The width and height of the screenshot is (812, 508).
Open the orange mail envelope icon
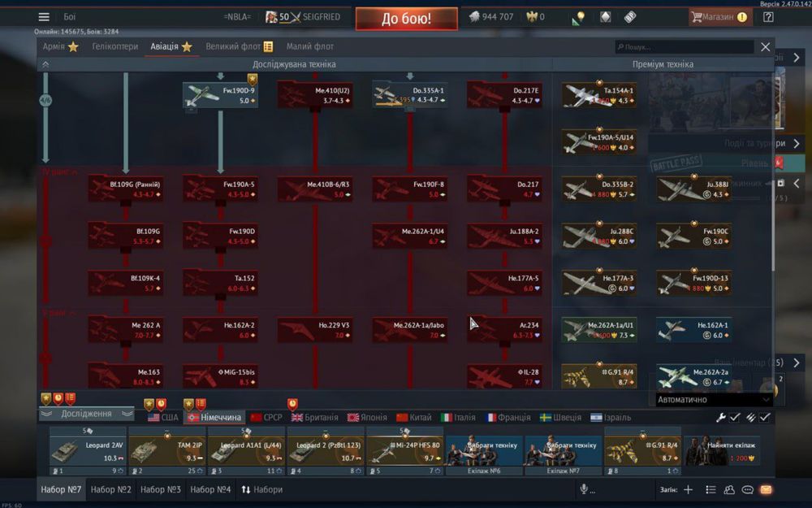click(766, 489)
